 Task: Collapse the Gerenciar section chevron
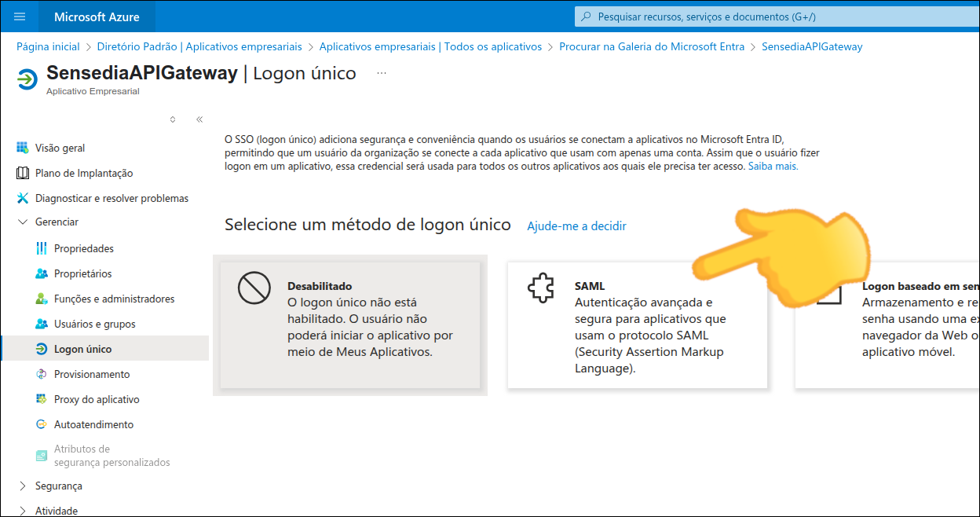[x=23, y=222]
